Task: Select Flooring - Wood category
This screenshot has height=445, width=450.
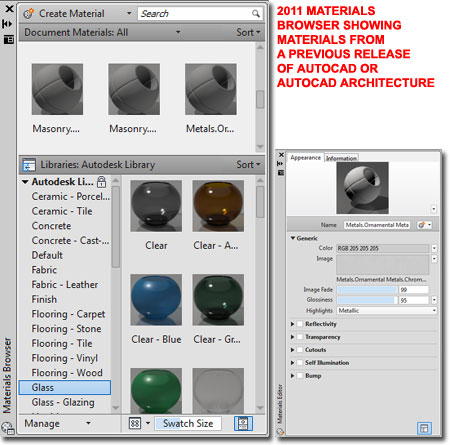Action: click(x=67, y=373)
